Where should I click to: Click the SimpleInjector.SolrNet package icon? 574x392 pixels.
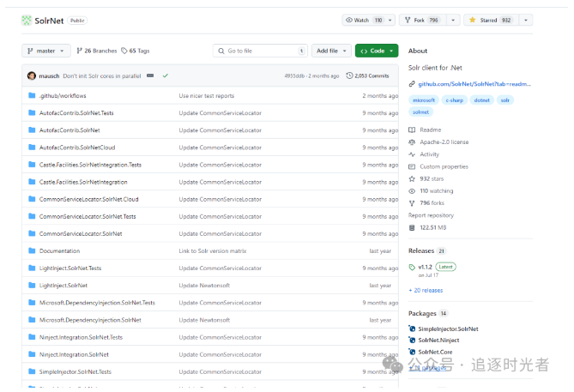412,329
